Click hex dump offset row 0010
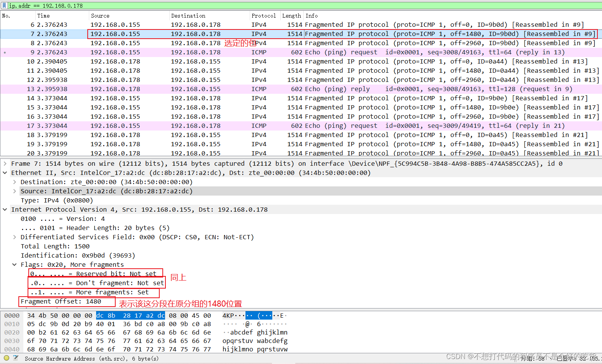 (12, 324)
